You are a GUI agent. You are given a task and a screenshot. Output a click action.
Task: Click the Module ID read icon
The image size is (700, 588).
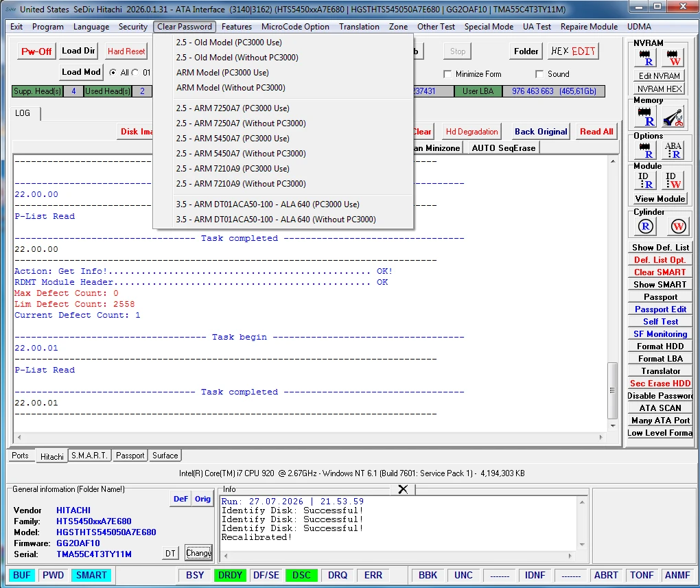(645, 180)
